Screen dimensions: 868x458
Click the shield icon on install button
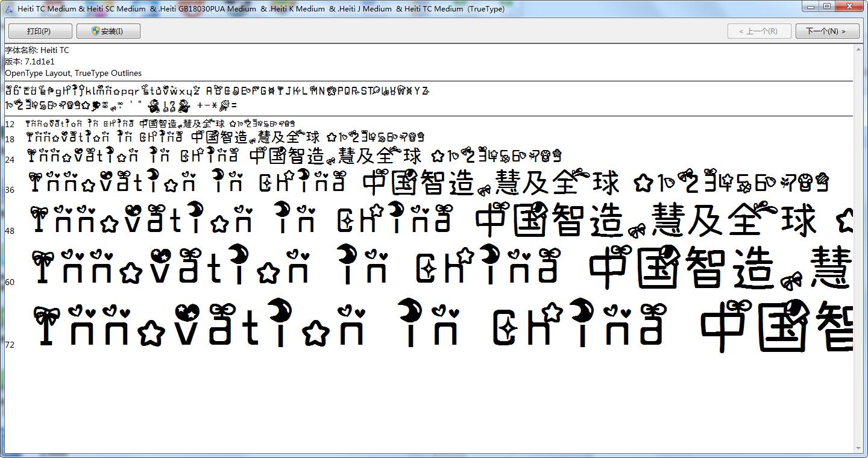click(95, 31)
